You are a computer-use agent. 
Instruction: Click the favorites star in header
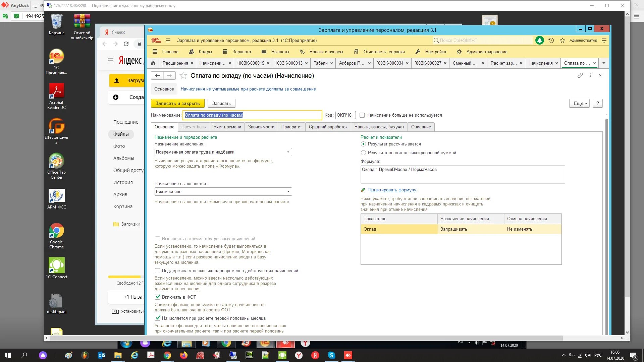coord(562,41)
